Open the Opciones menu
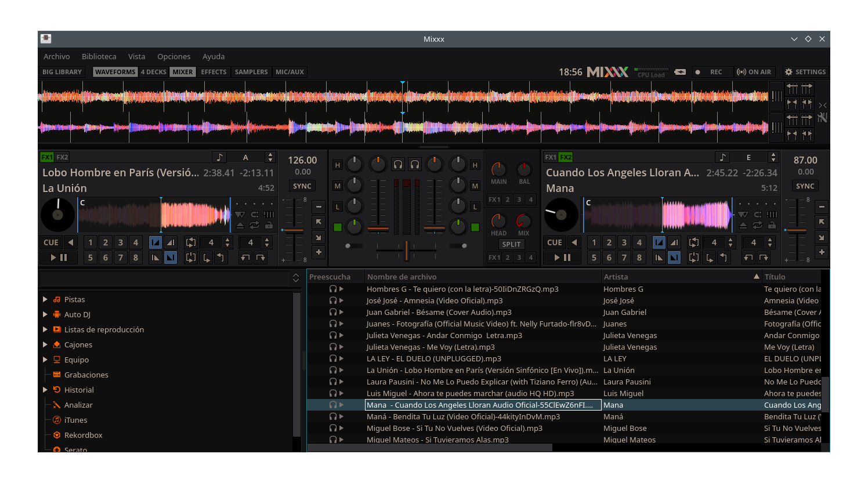Image resolution: width=868 pixels, height=497 pixels. 173,56
